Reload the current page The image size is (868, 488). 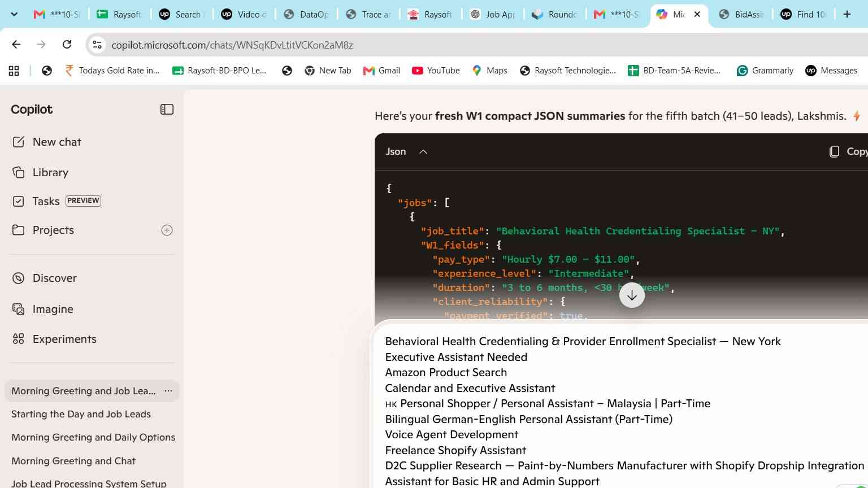[67, 45]
